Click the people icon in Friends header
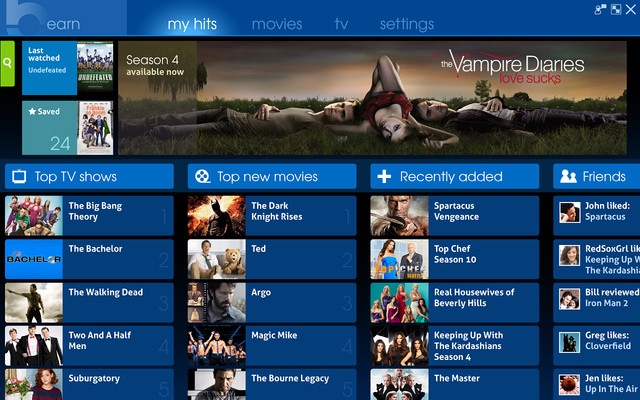This screenshot has height=400, width=640. 568,177
